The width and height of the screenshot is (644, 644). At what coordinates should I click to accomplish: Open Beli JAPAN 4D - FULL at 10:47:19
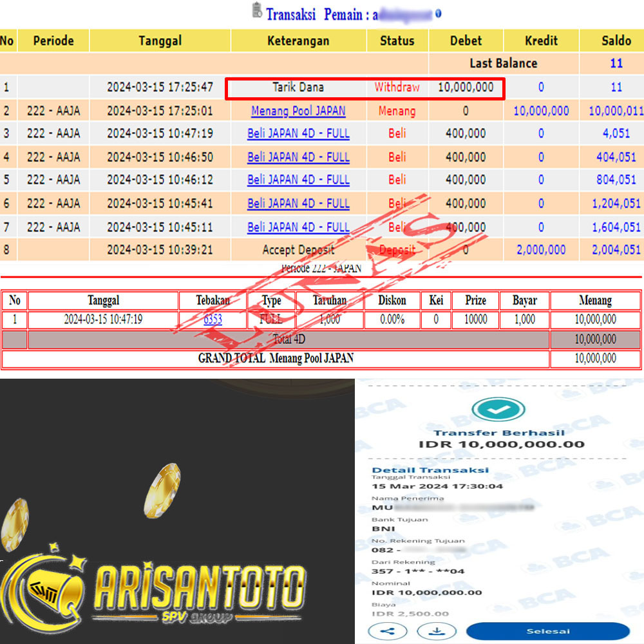(x=298, y=133)
